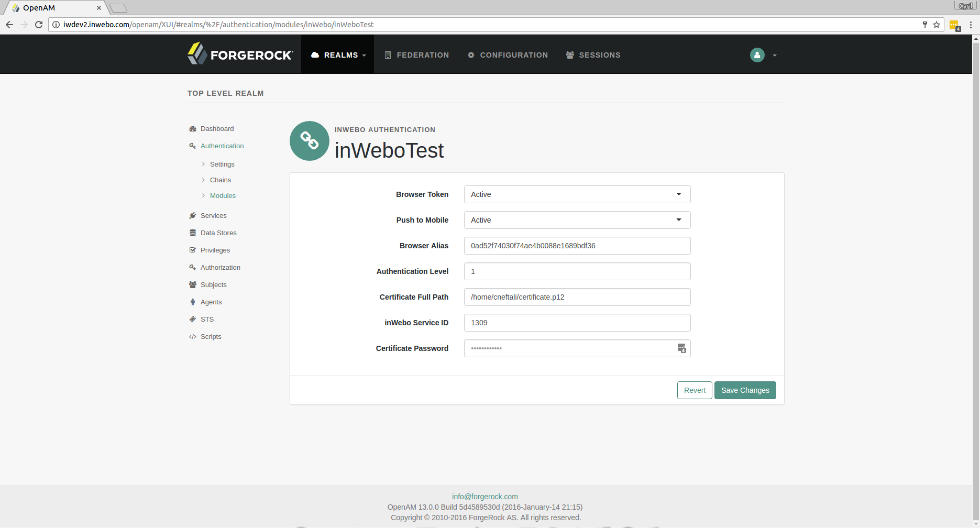Image resolution: width=980 pixels, height=528 pixels.
Task: Click the password manager icon in Certificate Password
Action: 681,348
